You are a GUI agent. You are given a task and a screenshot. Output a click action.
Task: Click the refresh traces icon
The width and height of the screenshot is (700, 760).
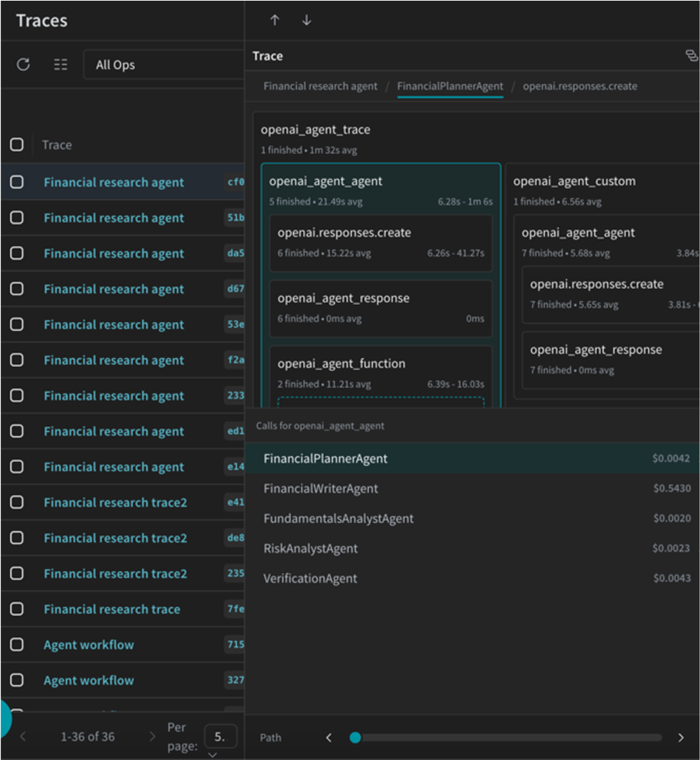pyautogui.click(x=23, y=65)
